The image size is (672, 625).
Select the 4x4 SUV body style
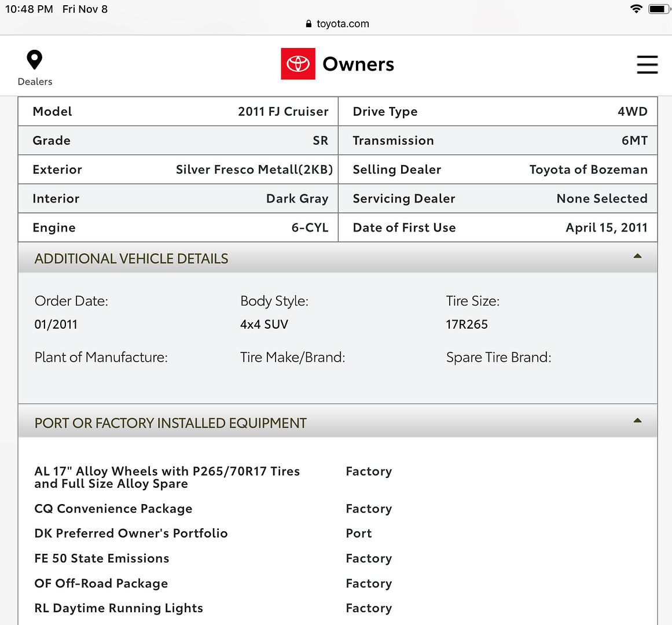(x=264, y=324)
